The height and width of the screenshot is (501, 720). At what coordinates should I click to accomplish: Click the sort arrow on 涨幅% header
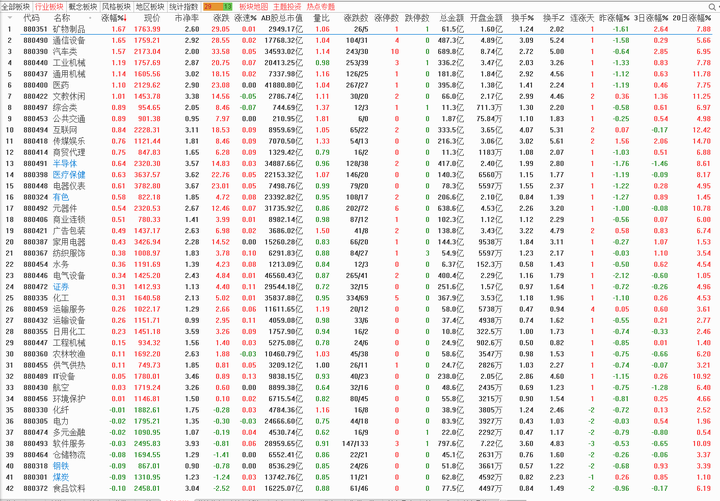[128, 18]
